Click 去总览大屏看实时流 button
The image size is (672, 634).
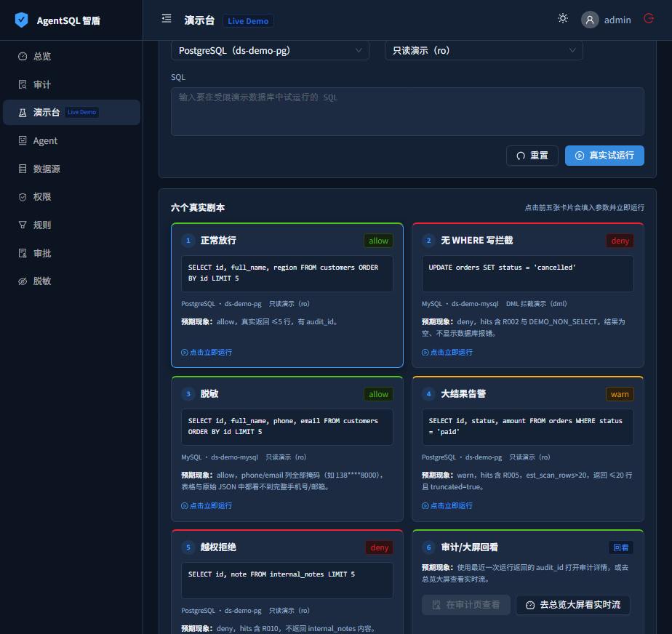click(x=573, y=605)
